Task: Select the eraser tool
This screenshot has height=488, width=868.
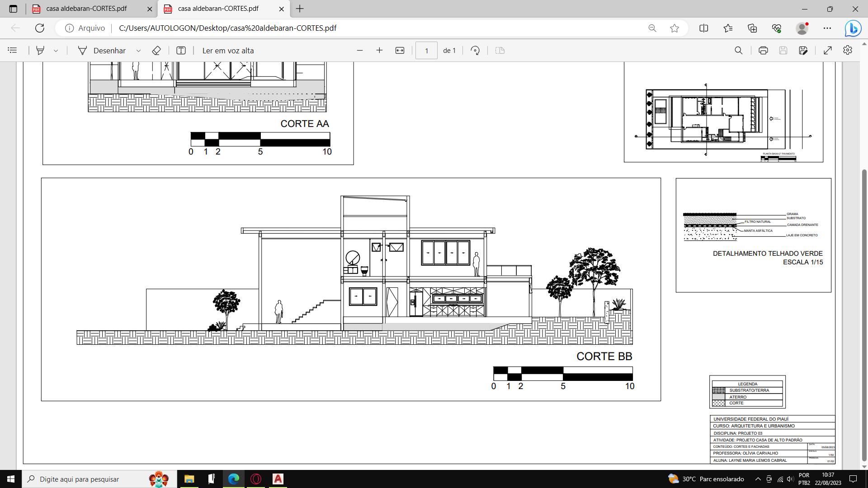Action: (x=156, y=51)
